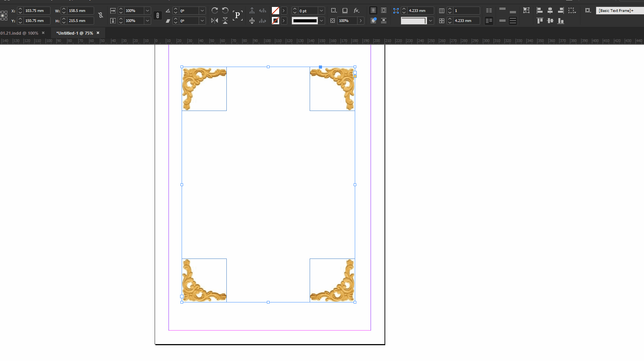Switch to the 01.21.indd document tab
This screenshot has height=361, width=644.
click(x=19, y=33)
